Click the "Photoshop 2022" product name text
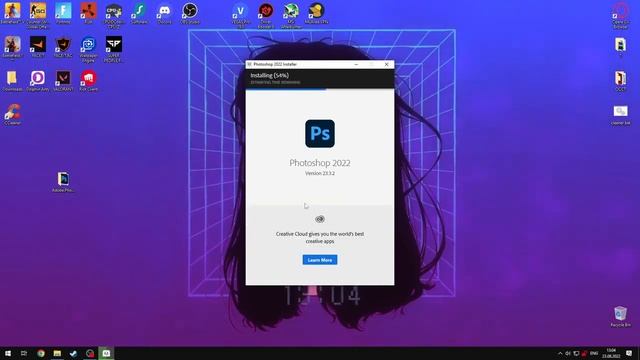Screen dimensions: 640x360 320,163
